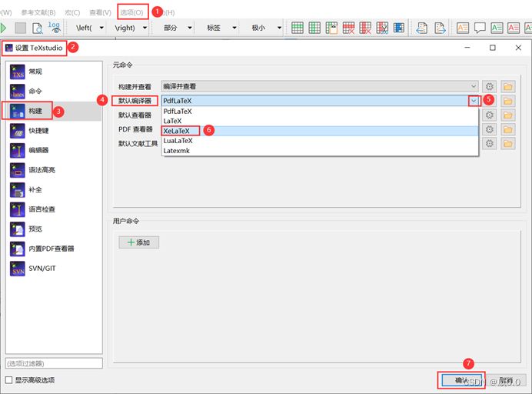Screen dimensions: 532x394
Task: Click the folder icon for 默认文献工具
Action: click(508, 144)
